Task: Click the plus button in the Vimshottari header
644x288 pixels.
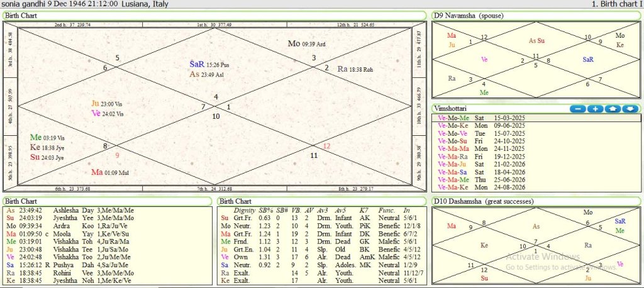Action: [594, 109]
